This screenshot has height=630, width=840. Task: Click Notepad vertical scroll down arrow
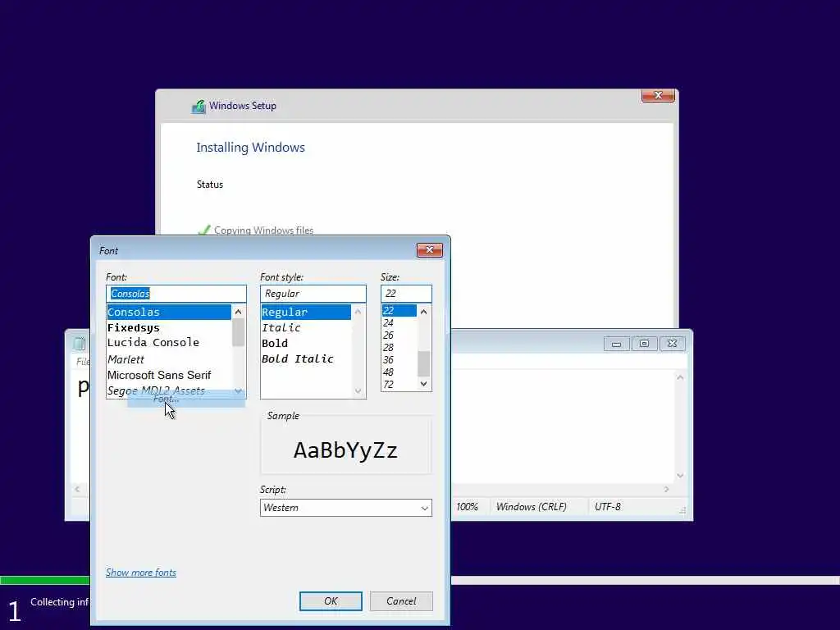[680, 475]
